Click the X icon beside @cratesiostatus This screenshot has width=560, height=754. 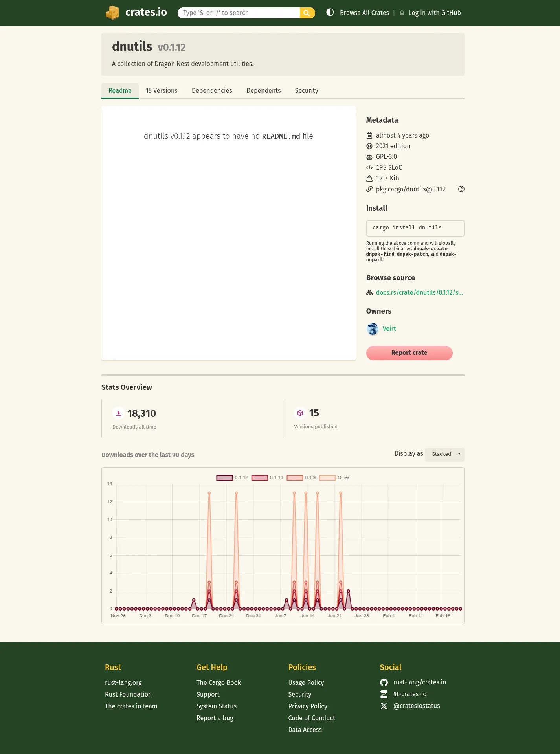click(384, 706)
